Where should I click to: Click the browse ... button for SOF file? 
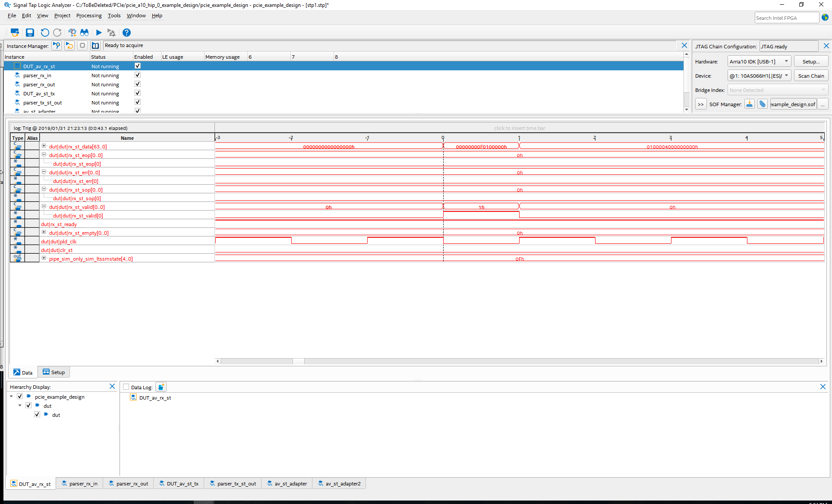pos(823,104)
